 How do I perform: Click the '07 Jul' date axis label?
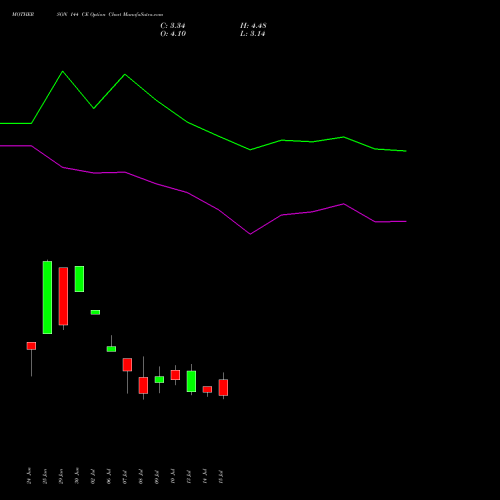click(x=125, y=477)
